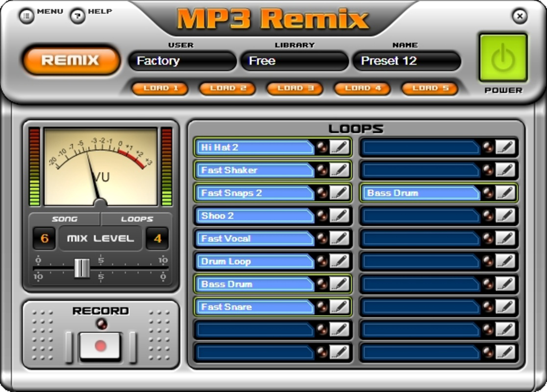Screen dimensions: 547x392
Task: Click the orange REMIX button
Action: pos(71,60)
